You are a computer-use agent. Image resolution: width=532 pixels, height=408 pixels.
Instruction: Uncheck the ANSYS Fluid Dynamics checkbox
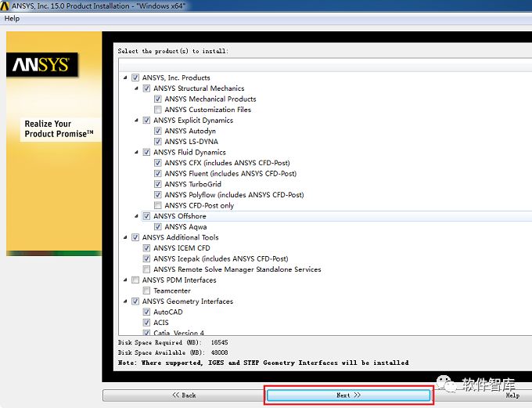[x=146, y=152]
